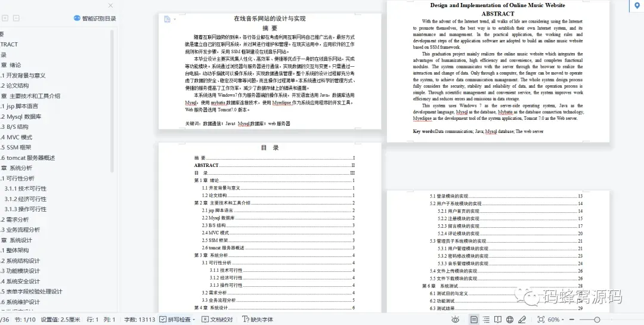Click the document page icon at page top-left

(167, 19)
